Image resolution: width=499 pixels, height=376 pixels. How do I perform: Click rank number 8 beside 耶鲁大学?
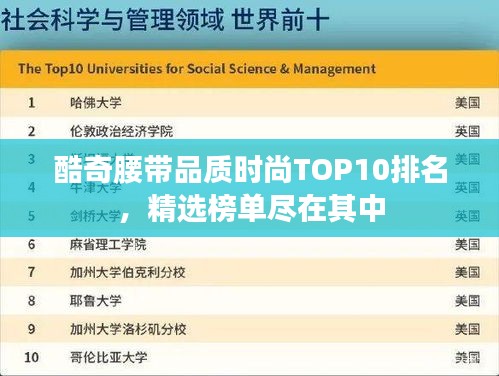click(x=31, y=301)
